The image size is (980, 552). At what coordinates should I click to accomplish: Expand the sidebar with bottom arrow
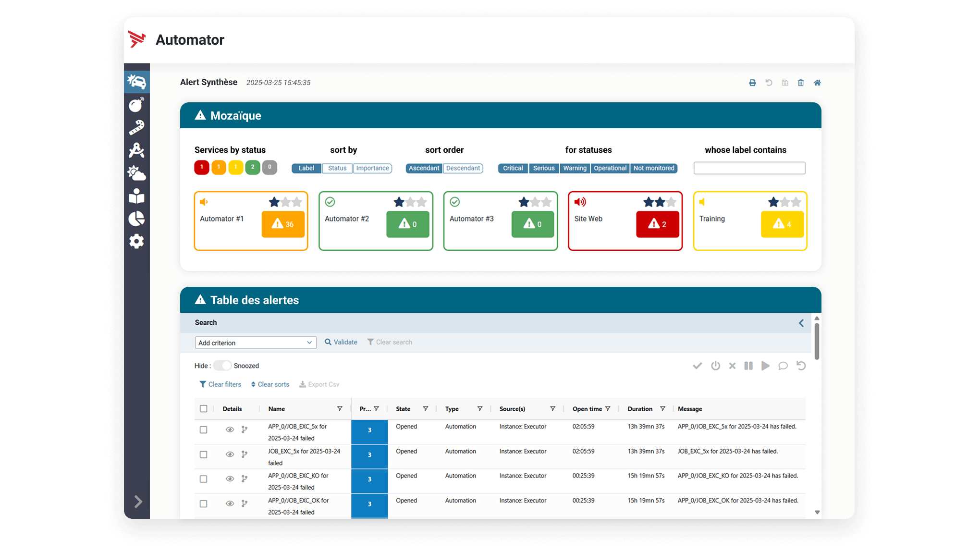(x=138, y=502)
